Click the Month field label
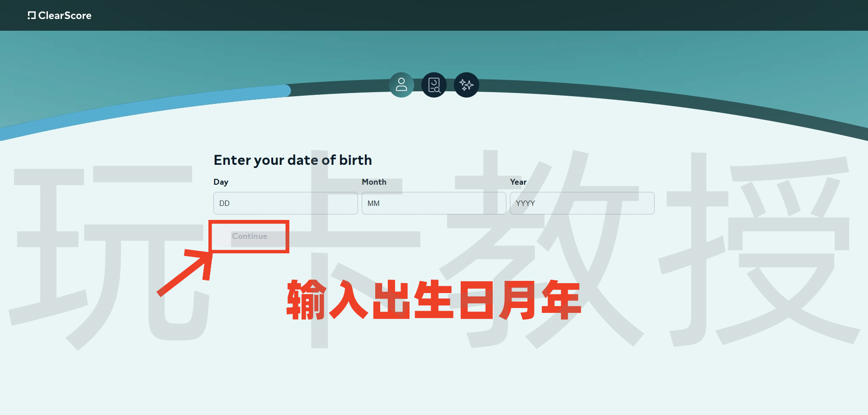Viewport: 868px width, 415px height. click(374, 182)
